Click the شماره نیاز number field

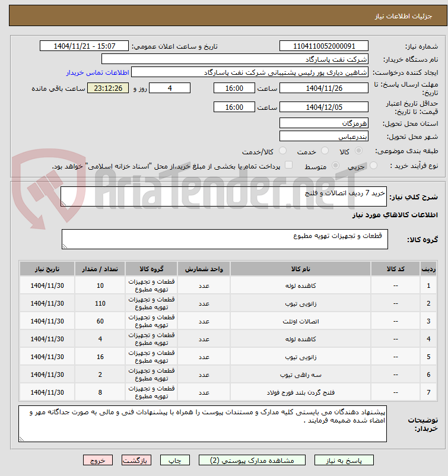(324, 46)
